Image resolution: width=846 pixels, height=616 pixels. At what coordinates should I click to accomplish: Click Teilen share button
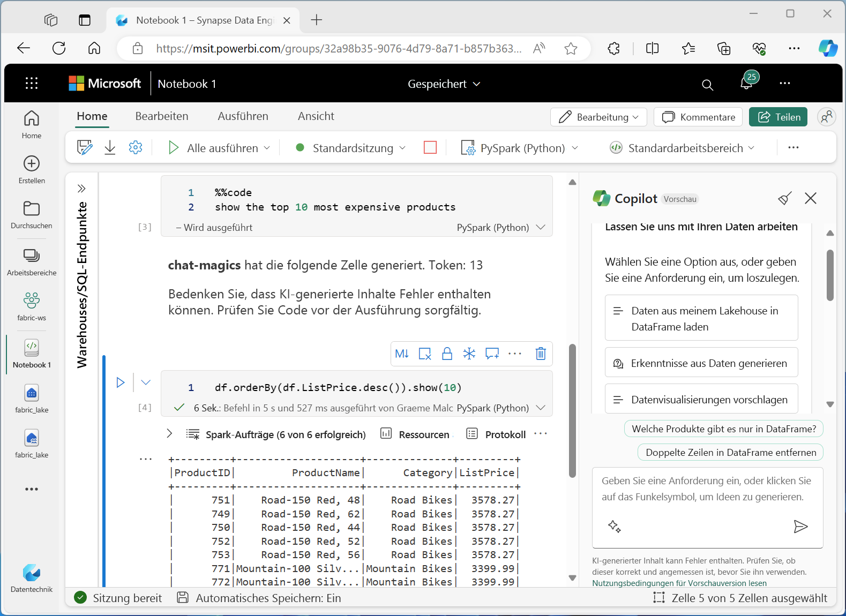[x=778, y=117]
